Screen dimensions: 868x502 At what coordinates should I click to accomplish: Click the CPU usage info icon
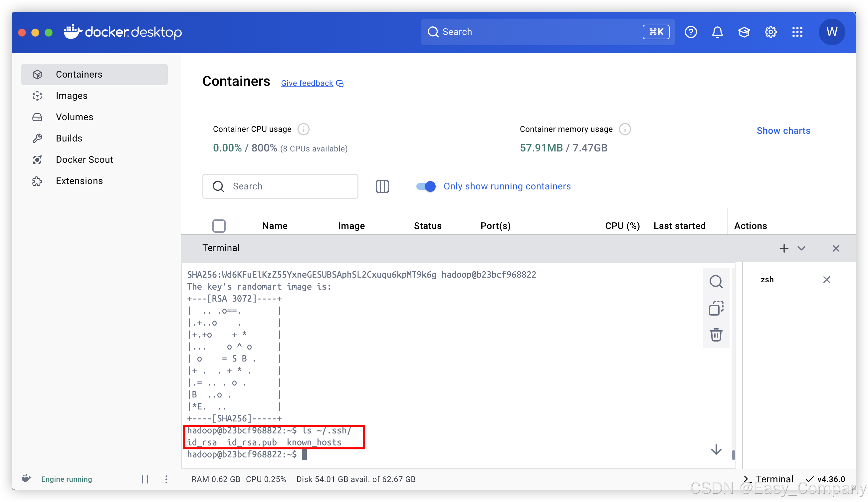[x=303, y=129]
